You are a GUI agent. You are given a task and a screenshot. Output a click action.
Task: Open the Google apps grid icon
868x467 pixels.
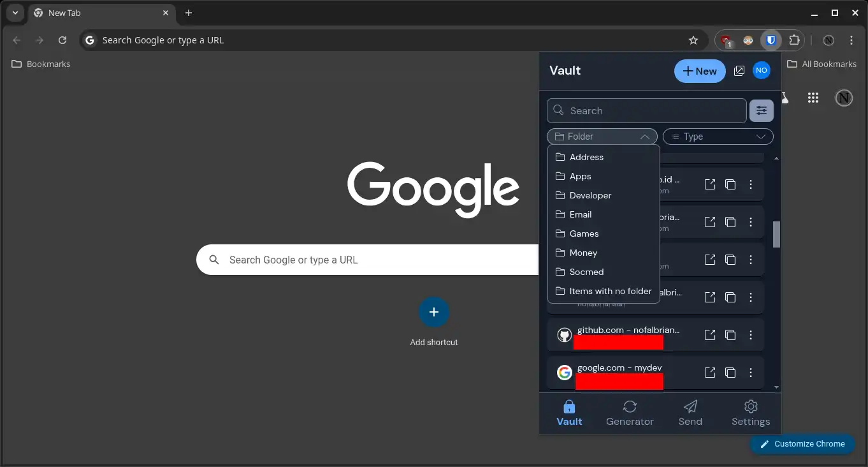coord(813,98)
